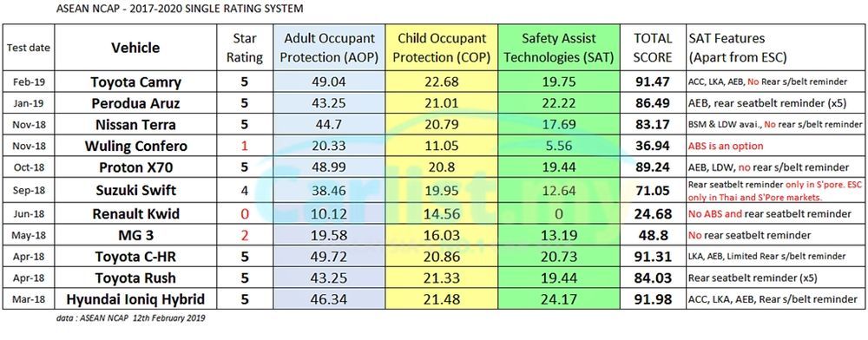Click Wuling Confero's red 1-star rating

click(244, 147)
